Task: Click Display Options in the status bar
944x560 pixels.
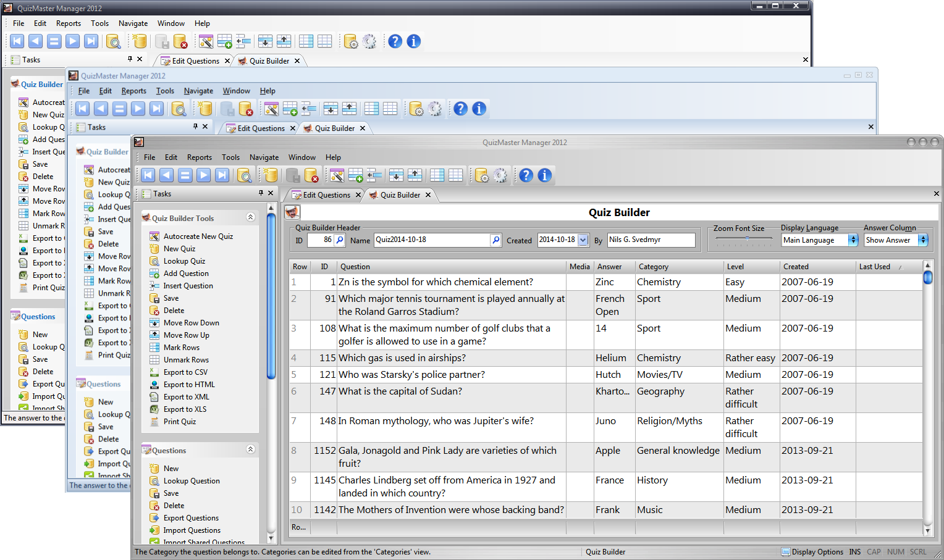Action: (x=812, y=552)
